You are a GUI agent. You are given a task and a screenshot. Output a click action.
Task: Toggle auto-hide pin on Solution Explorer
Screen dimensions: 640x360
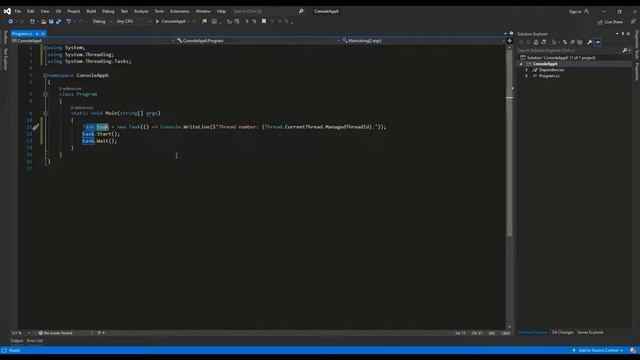click(x=623, y=34)
